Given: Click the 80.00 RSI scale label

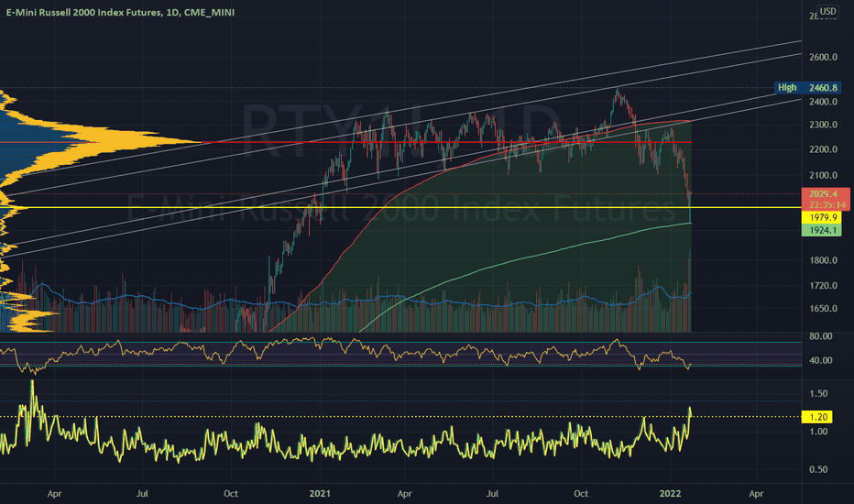Looking at the screenshot, I should pyautogui.click(x=820, y=336).
